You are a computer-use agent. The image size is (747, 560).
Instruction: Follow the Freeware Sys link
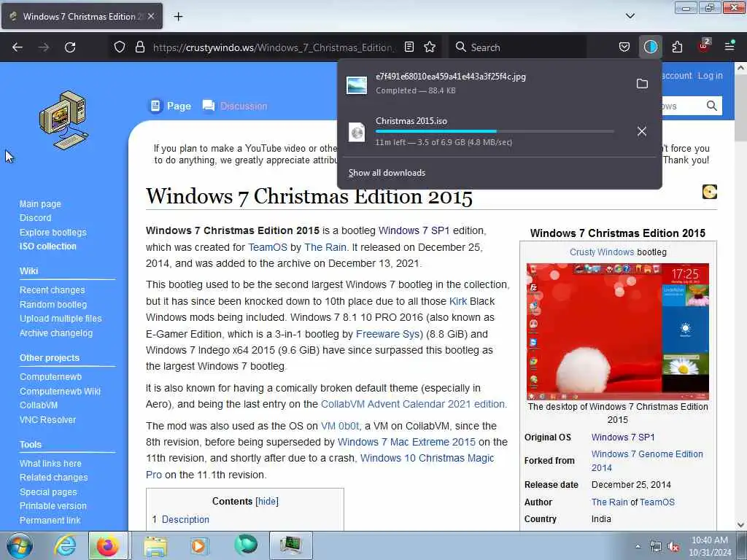point(389,334)
